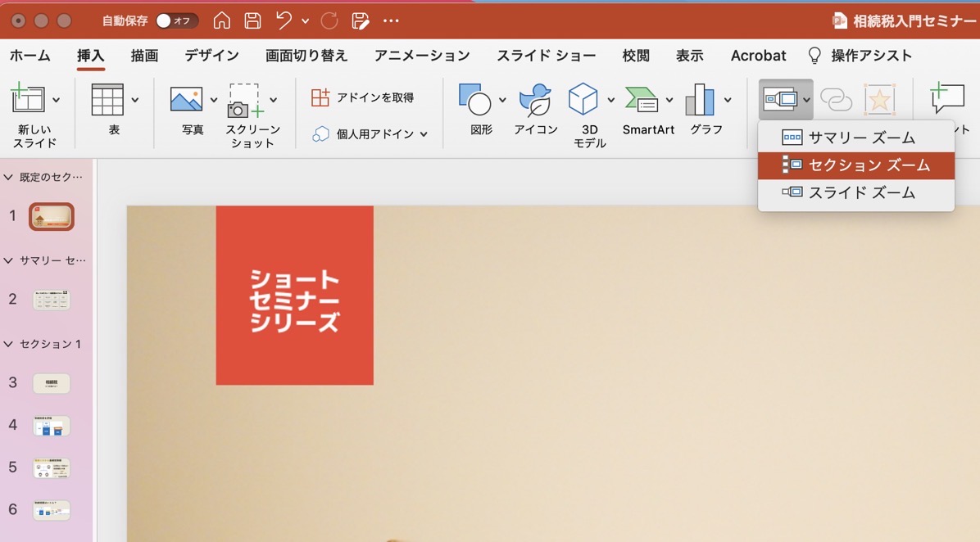The height and width of the screenshot is (542, 980).
Task: Toggle the AutoSave switch
Action: click(x=177, y=20)
